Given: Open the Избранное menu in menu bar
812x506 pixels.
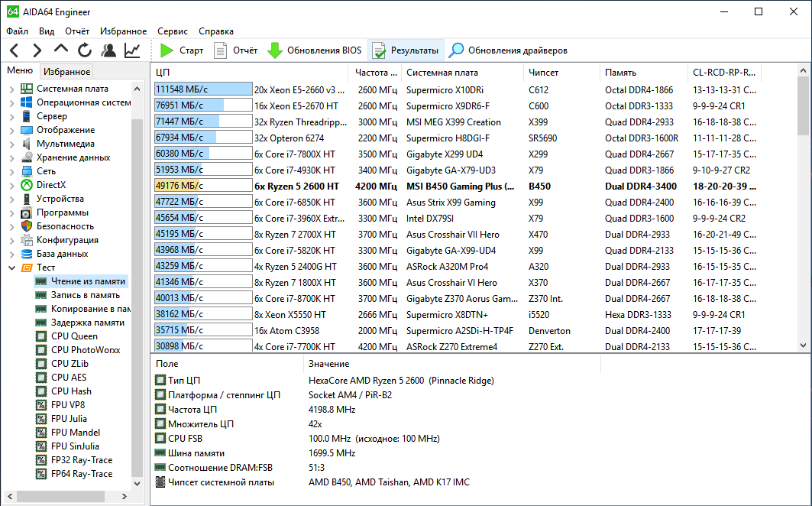Looking at the screenshot, I should click(x=123, y=31).
